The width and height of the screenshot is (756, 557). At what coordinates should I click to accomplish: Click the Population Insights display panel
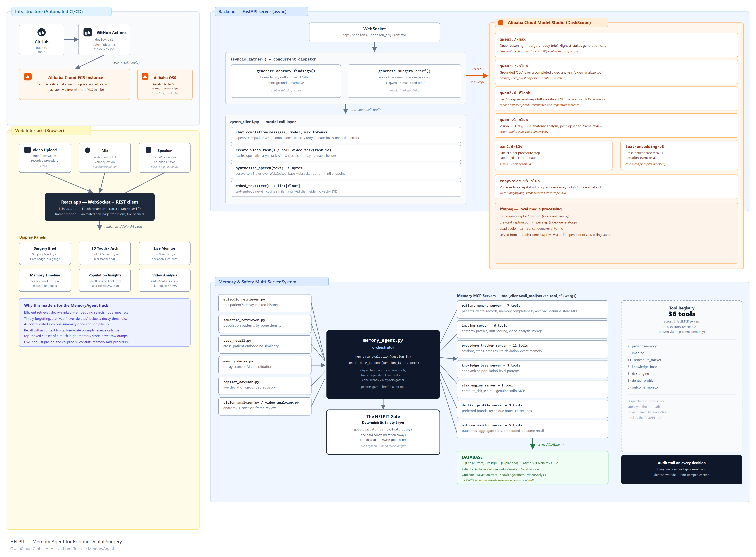pyautogui.click(x=105, y=280)
